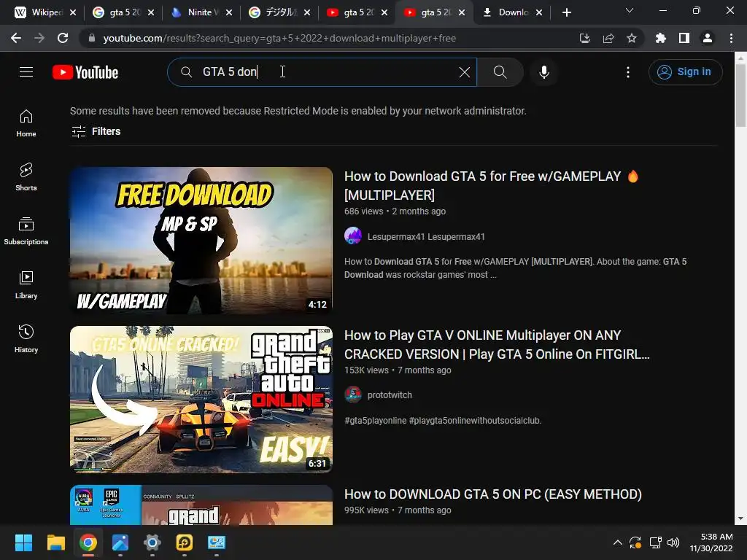Open the Extensions puzzle icon
Screen dimensions: 747x560
tap(660, 38)
